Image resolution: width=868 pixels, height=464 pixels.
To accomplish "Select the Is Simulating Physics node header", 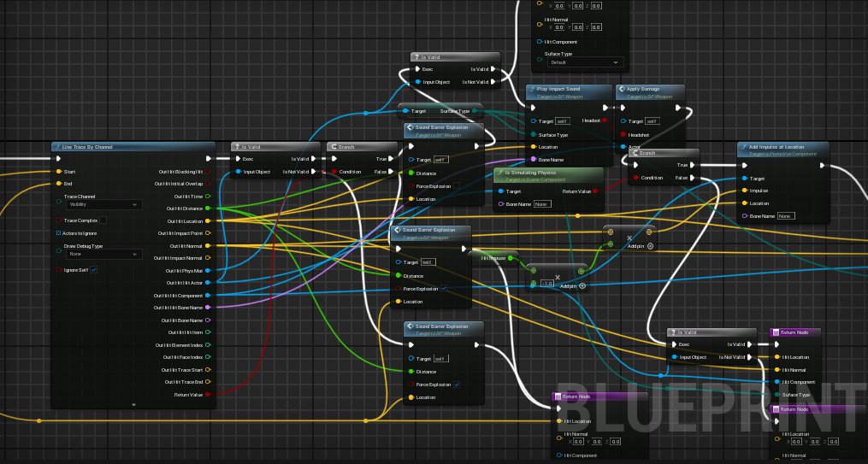I will 547,175.
